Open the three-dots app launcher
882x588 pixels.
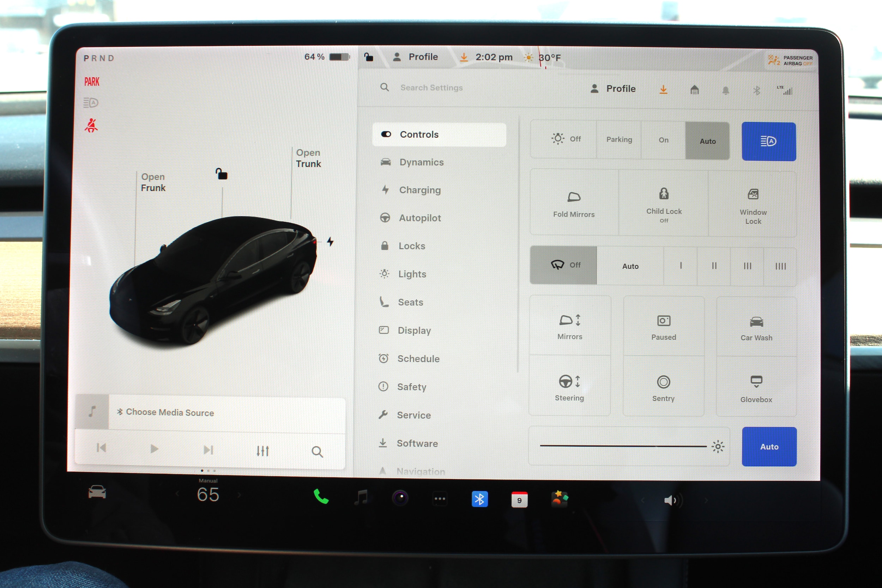[440, 499]
